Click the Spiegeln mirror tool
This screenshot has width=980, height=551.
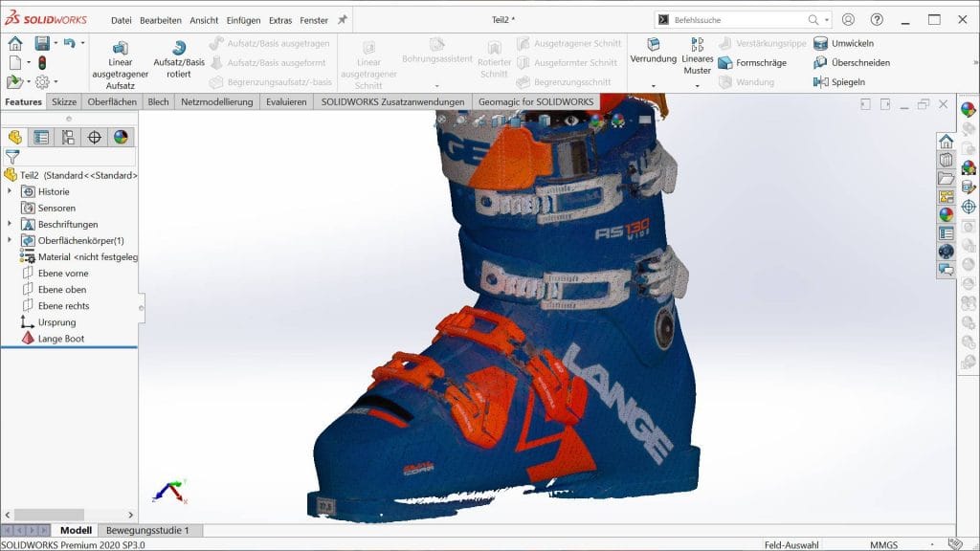[839, 82]
